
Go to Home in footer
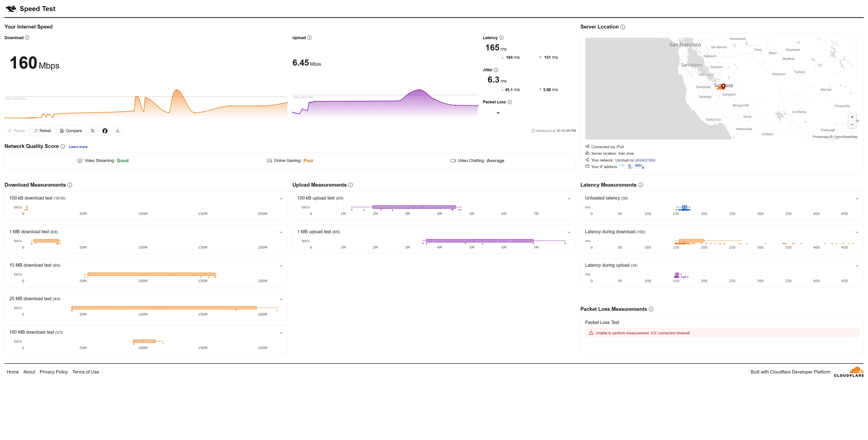13,372
